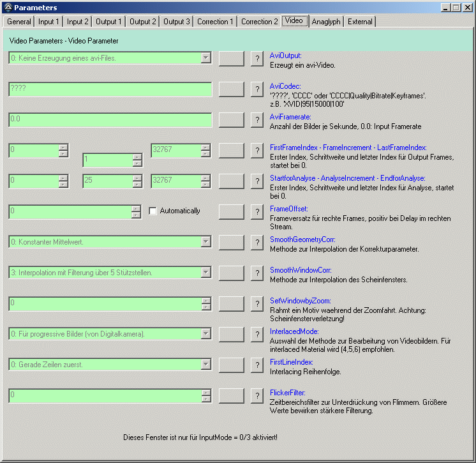Open the Correction 1 tab

pos(215,22)
